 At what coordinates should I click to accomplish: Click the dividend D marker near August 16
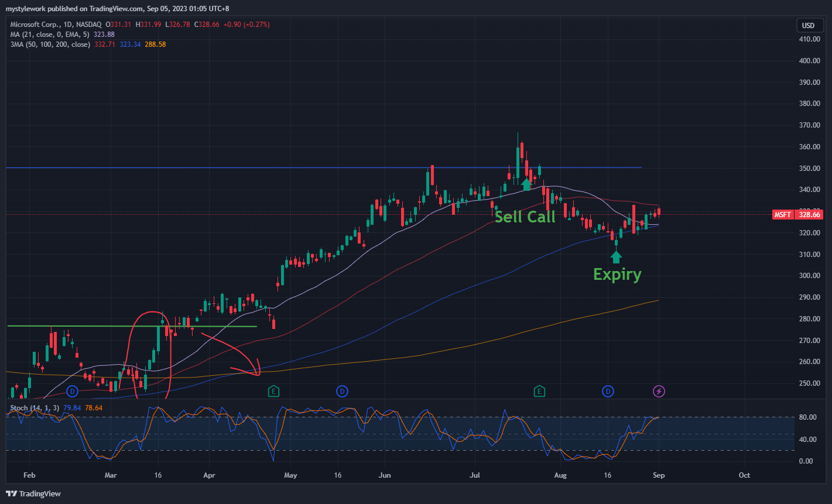tap(608, 391)
